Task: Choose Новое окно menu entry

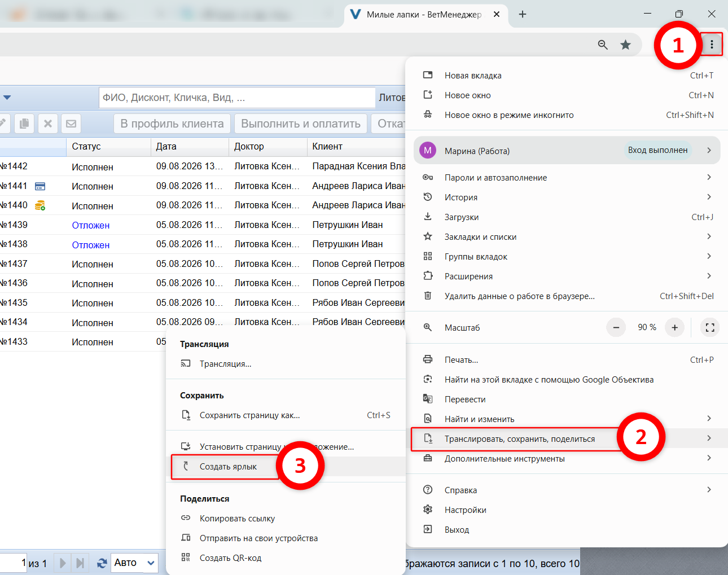Action: (567, 95)
